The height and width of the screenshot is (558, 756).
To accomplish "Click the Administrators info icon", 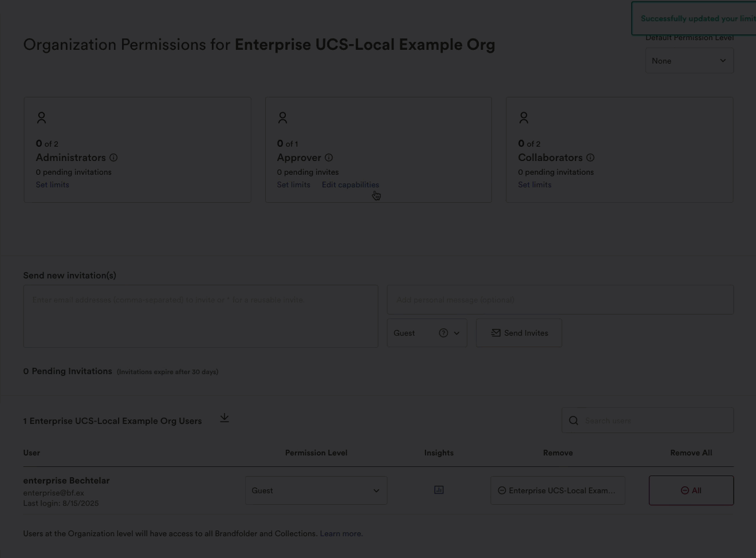I will pos(113,158).
